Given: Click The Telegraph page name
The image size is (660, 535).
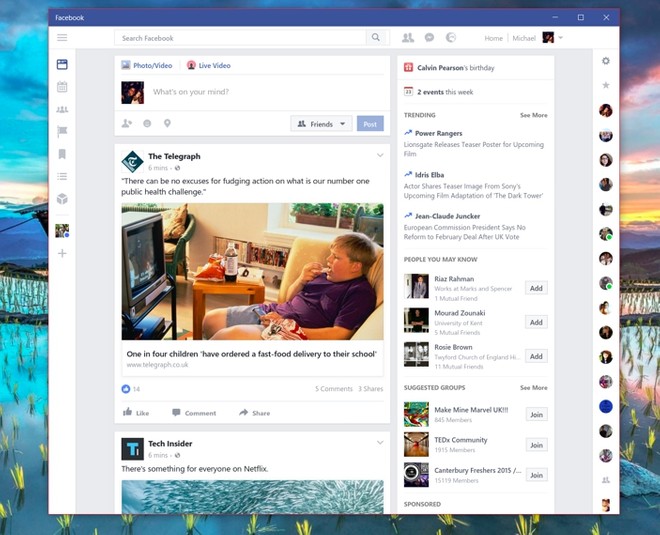Looking at the screenshot, I should tap(174, 157).
